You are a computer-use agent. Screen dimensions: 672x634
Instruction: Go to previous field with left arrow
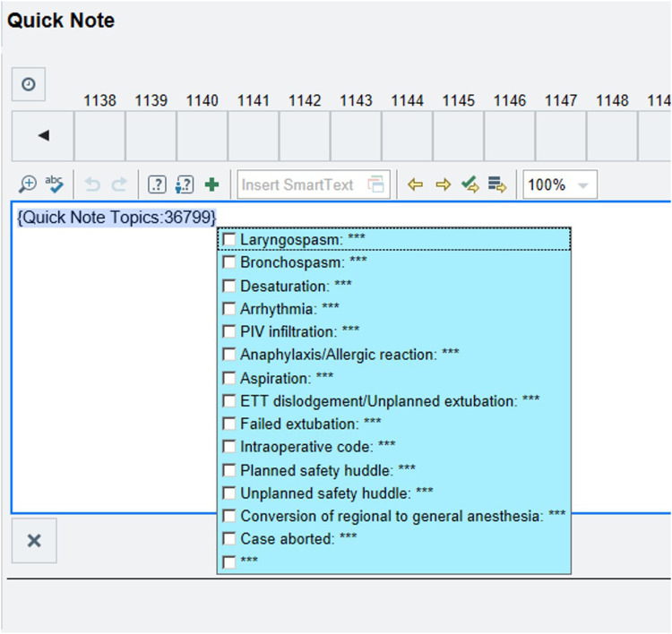pyautogui.click(x=415, y=184)
